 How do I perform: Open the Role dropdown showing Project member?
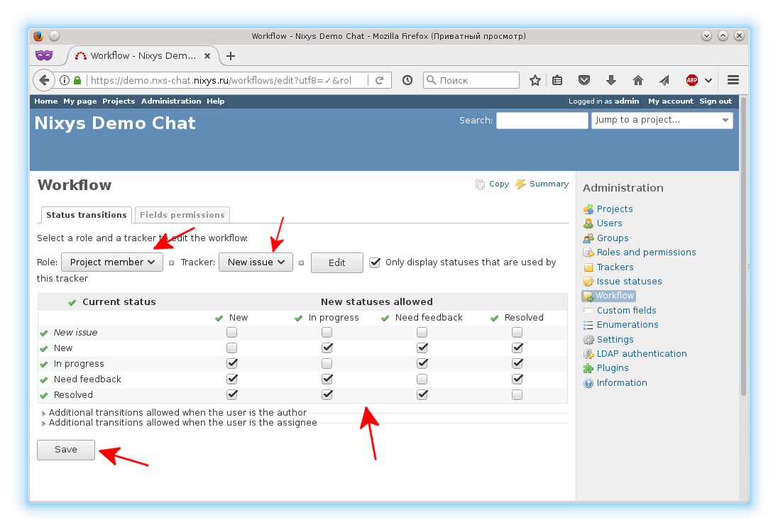click(x=112, y=262)
